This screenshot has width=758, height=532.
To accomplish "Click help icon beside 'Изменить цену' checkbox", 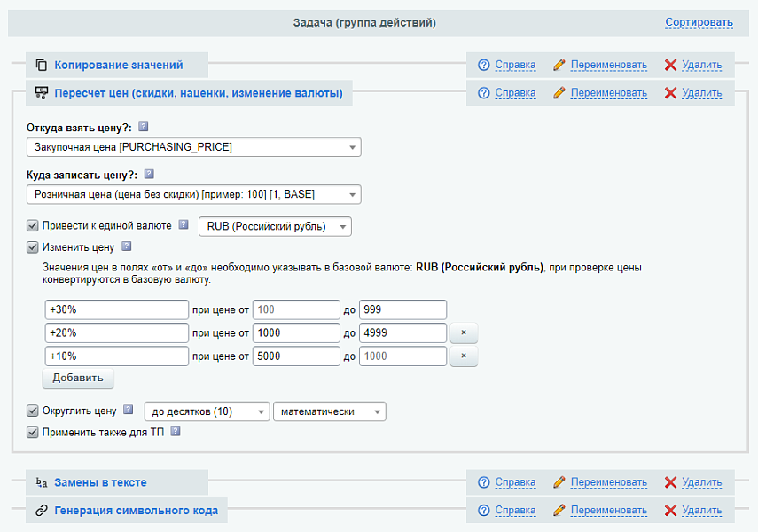I will pos(126,247).
